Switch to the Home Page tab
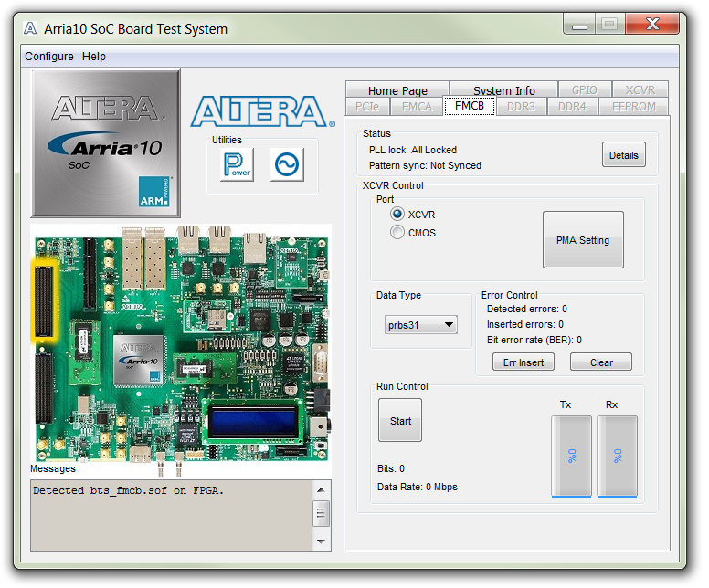 click(397, 90)
